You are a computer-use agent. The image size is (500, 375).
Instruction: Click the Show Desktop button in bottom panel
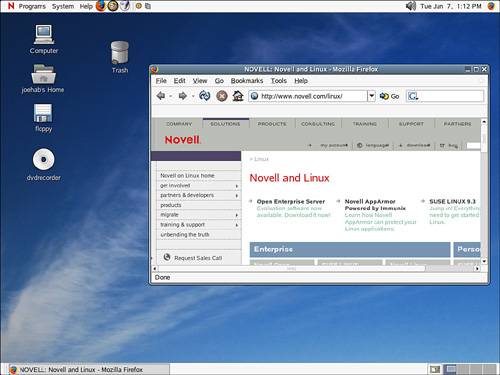pyautogui.click(x=435, y=369)
